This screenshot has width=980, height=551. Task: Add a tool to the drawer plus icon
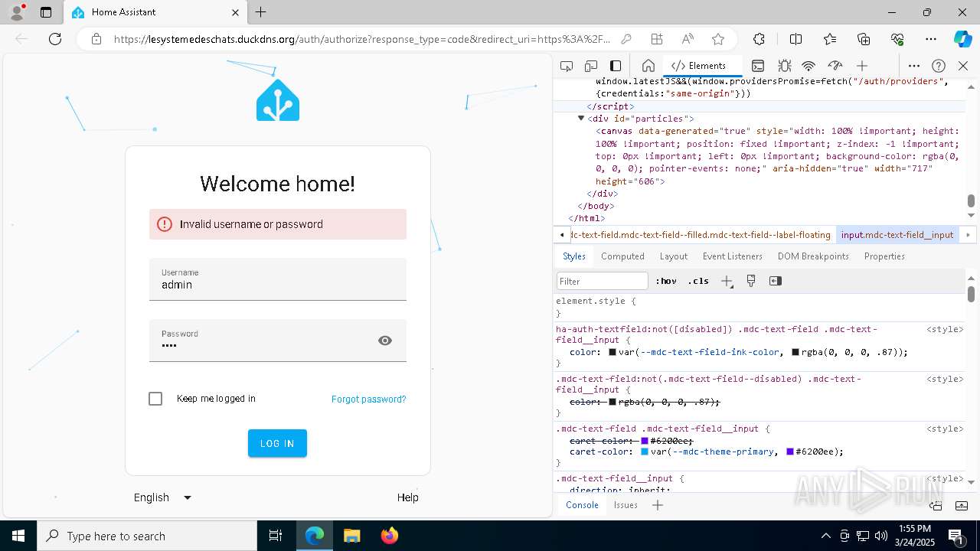(x=658, y=505)
